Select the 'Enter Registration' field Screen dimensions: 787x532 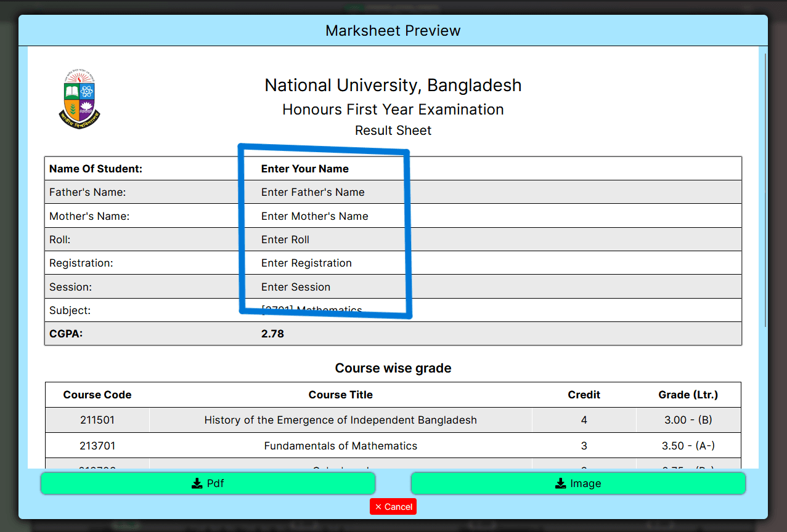point(306,263)
